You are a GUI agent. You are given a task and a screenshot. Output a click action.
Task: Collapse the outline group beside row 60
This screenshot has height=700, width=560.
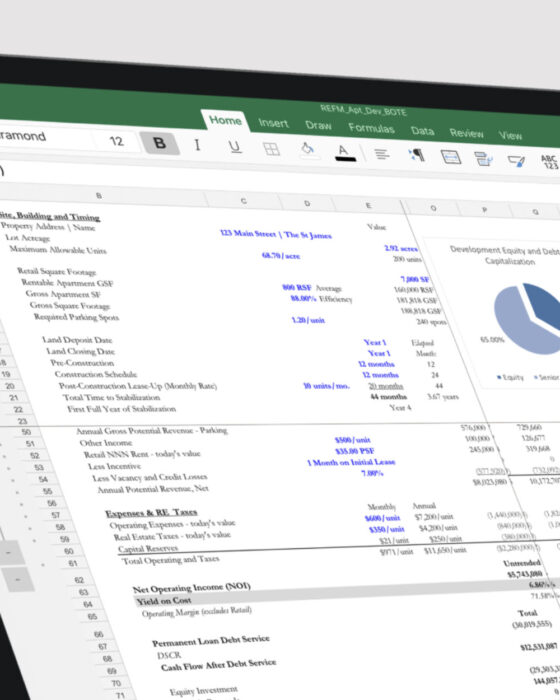9,554
